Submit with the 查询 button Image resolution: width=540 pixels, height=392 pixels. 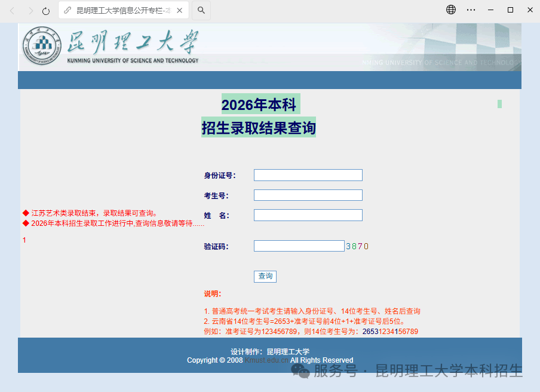coord(265,276)
